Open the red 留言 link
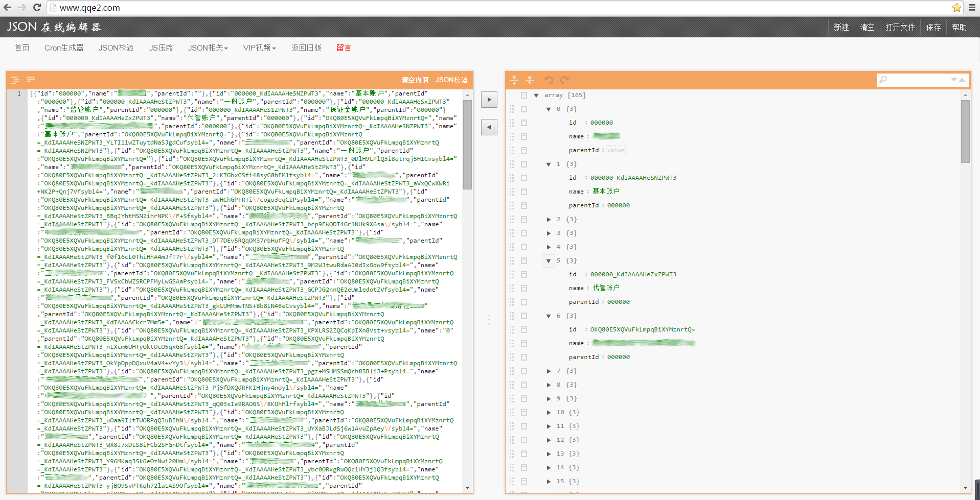Screen dimensions: 980x500 coord(344,47)
